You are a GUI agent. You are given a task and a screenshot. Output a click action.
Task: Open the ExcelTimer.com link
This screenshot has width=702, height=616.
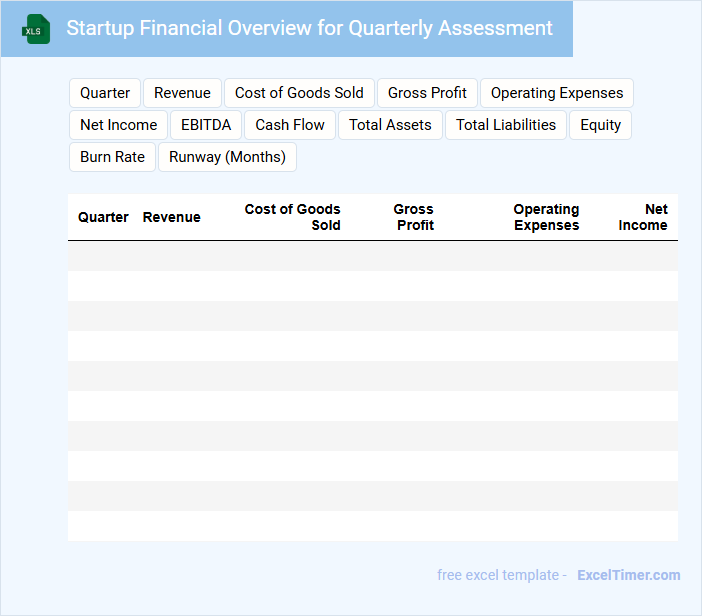tap(628, 575)
